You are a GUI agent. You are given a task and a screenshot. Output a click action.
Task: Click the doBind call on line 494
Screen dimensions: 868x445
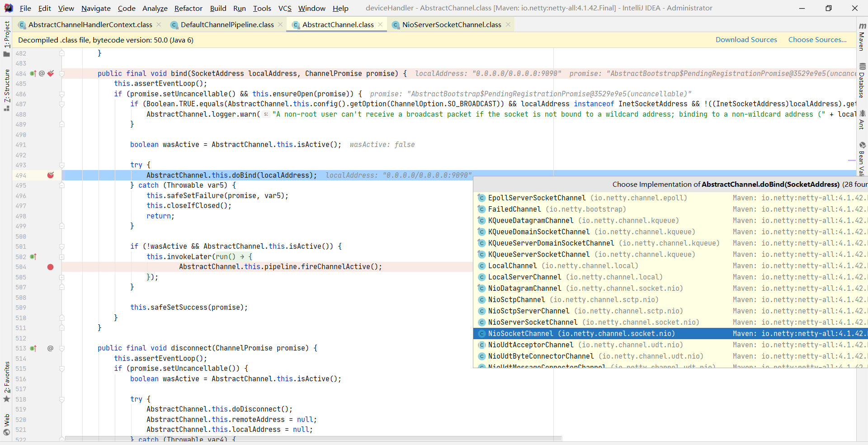point(244,175)
